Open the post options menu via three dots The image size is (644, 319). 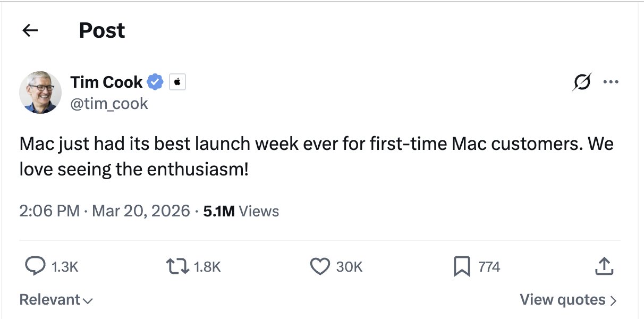click(611, 81)
